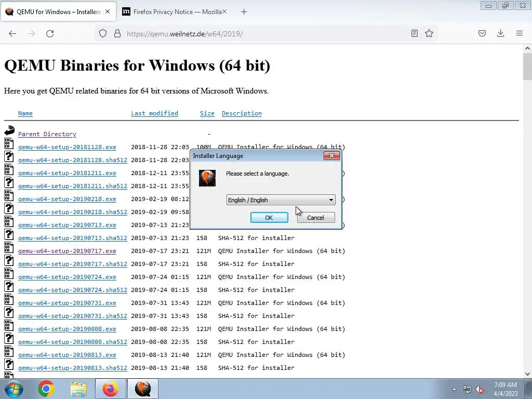Sort listing by Description column
This screenshot has height=399, width=532.
coord(242,113)
